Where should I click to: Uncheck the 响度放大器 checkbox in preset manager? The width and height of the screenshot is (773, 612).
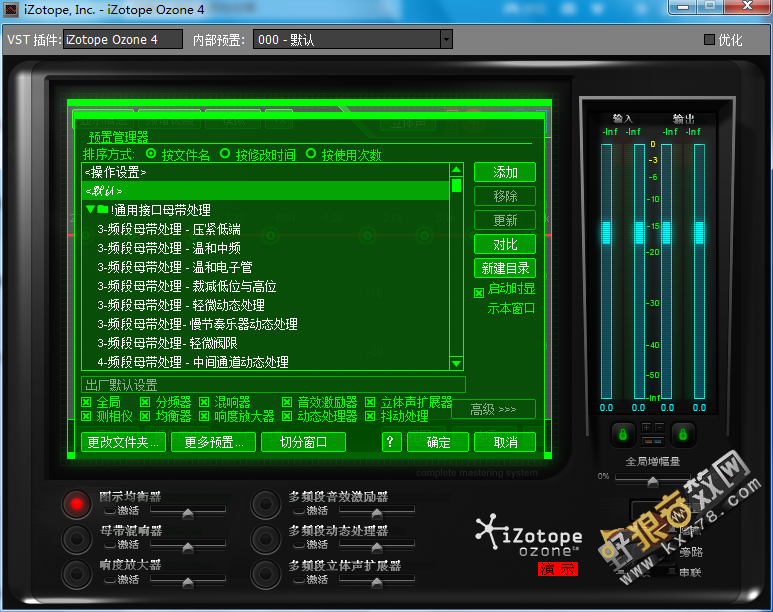coord(204,416)
